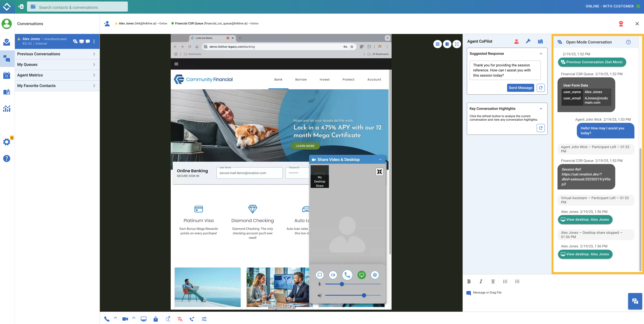Click the desktop share monitor icon
The width and height of the screenshot is (644, 324).
[x=143, y=319]
